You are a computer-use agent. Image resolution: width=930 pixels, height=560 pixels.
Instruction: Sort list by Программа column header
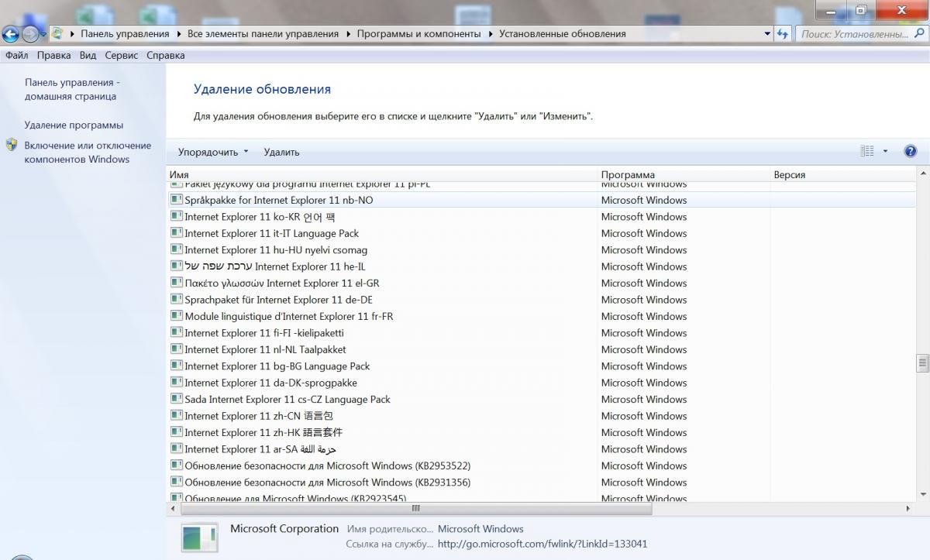click(x=628, y=175)
